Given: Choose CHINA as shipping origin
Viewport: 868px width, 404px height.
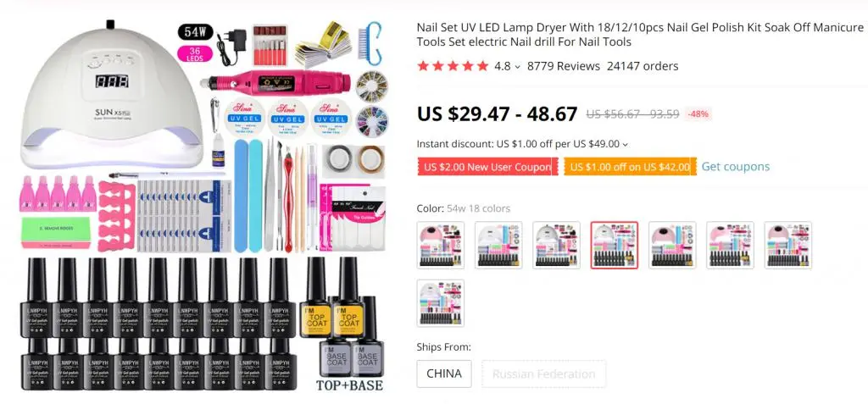Looking at the screenshot, I should 444,374.
